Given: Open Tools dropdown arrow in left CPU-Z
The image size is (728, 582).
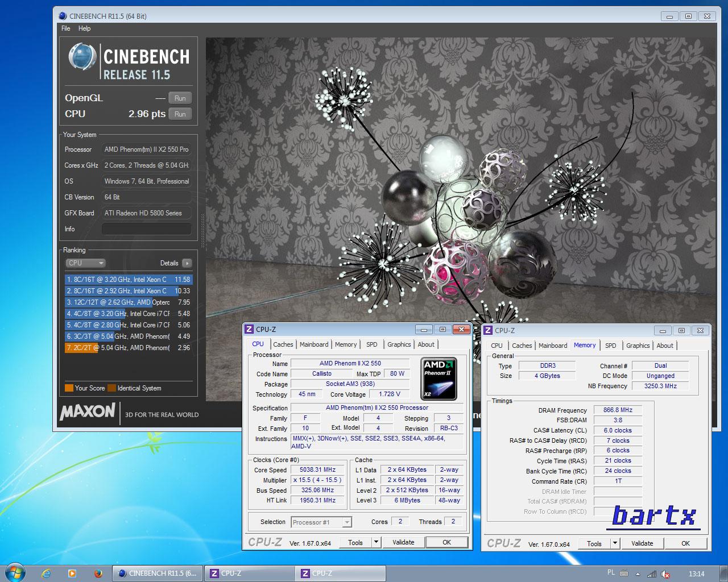Looking at the screenshot, I should click(x=376, y=542).
